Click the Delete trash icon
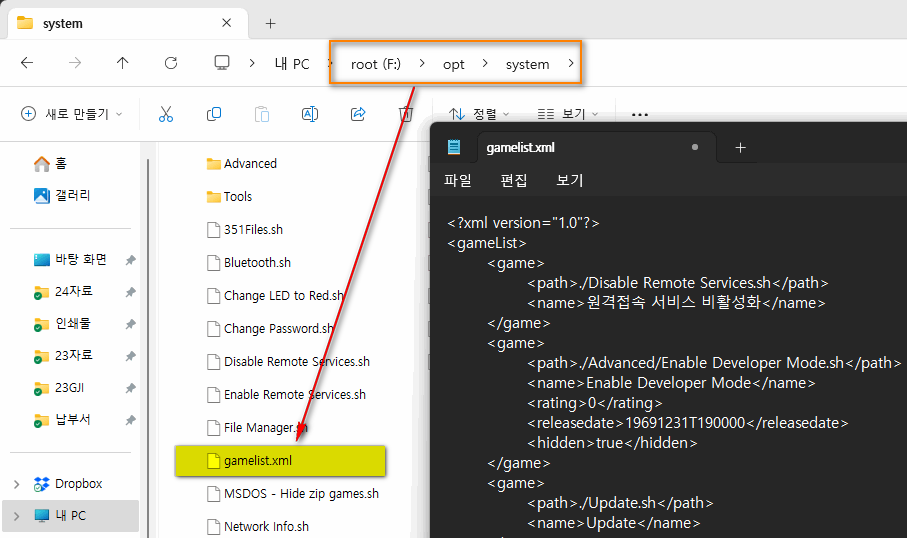The height and width of the screenshot is (538, 907). 406,114
